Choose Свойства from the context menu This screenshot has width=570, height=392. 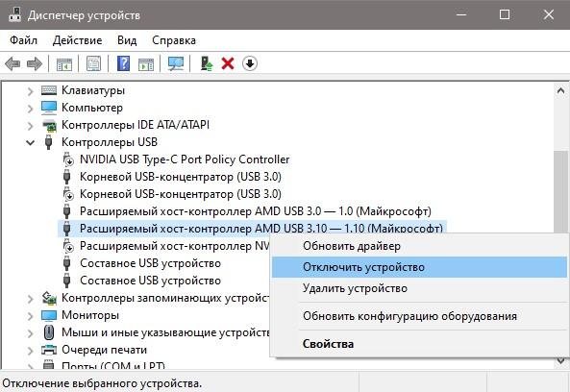click(x=419, y=344)
